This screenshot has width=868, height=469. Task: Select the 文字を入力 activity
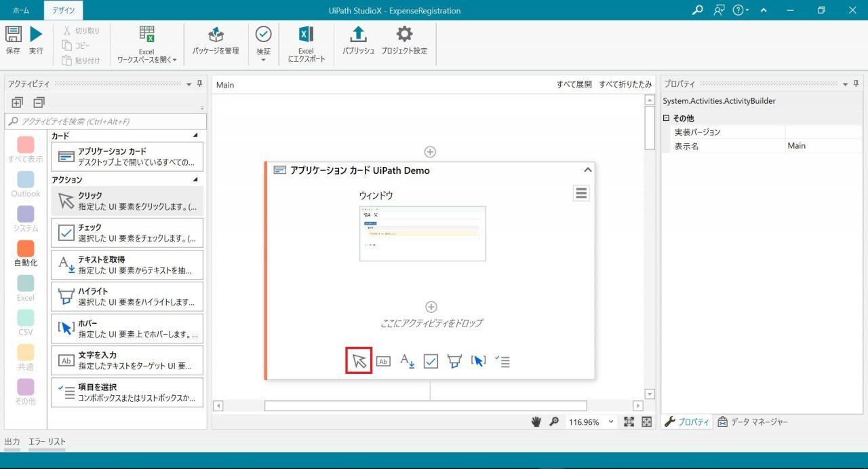click(x=127, y=360)
